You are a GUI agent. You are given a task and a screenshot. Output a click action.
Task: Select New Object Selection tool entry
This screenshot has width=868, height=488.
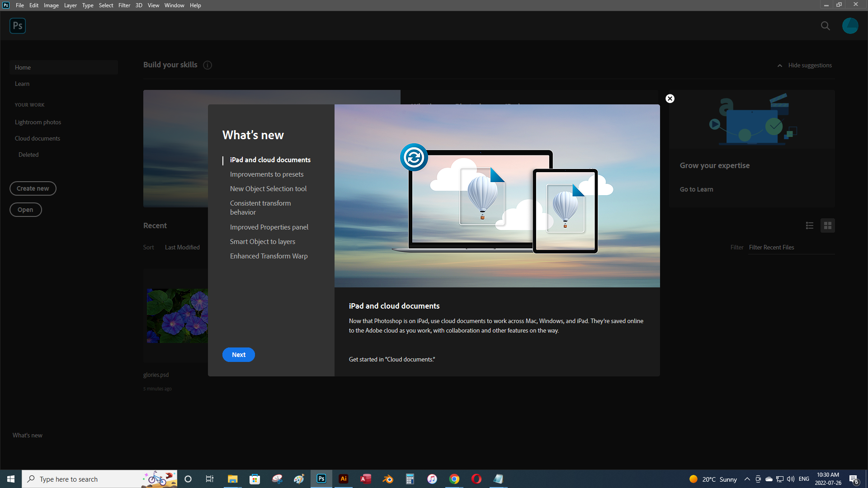[x=268, y=189]
